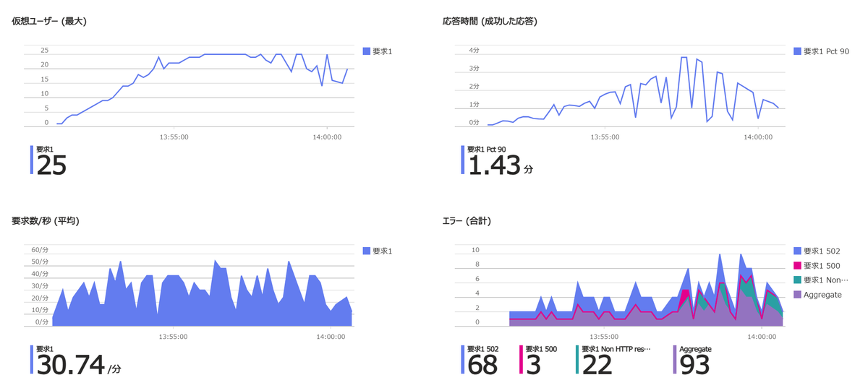
Task: Click the pink 要求1 500 legend swatch
Action: [798, 266]
